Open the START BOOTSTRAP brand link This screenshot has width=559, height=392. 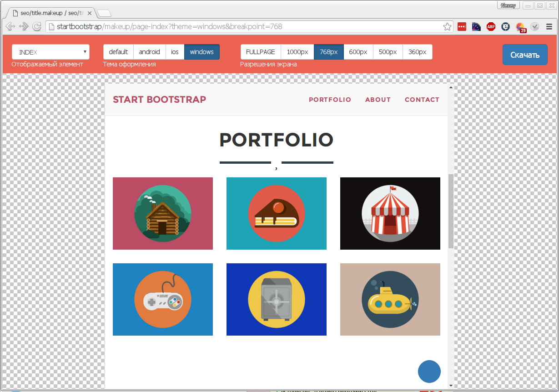(x=160, y=99)
